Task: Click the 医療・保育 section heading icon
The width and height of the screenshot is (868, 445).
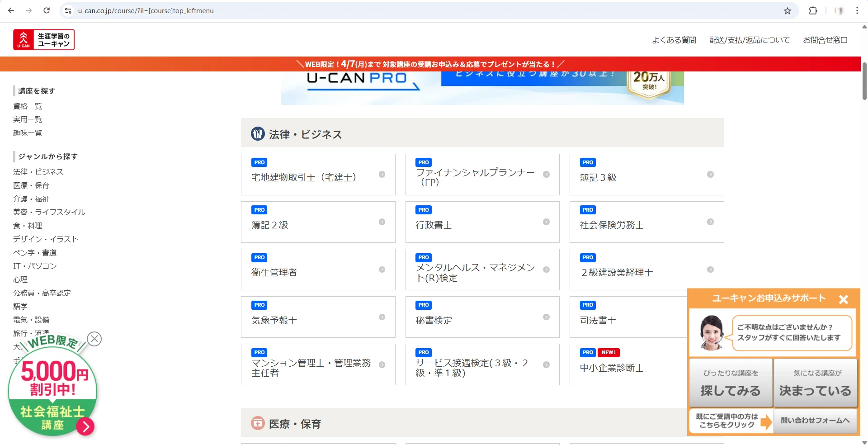Action: point(258,423)
